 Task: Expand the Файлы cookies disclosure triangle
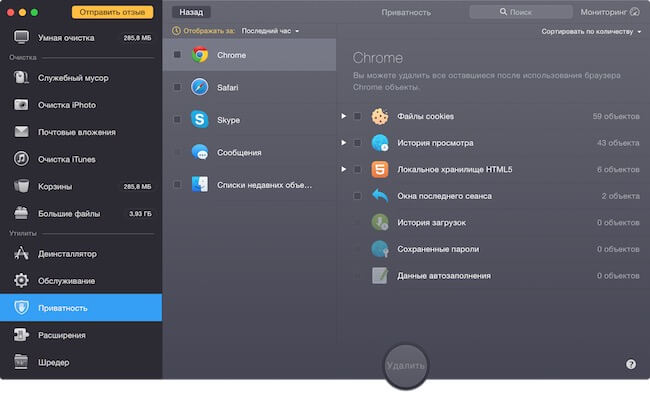[x=344, y=116]
